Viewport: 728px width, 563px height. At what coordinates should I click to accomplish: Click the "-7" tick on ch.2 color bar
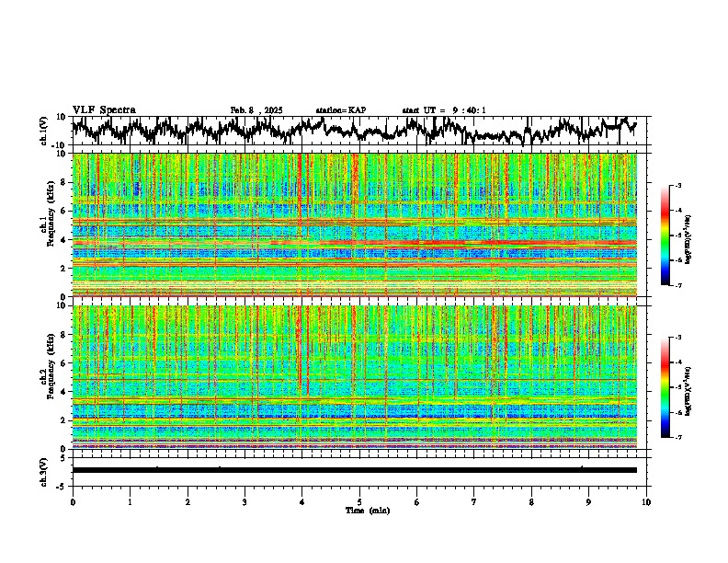(x=678, y=438)
